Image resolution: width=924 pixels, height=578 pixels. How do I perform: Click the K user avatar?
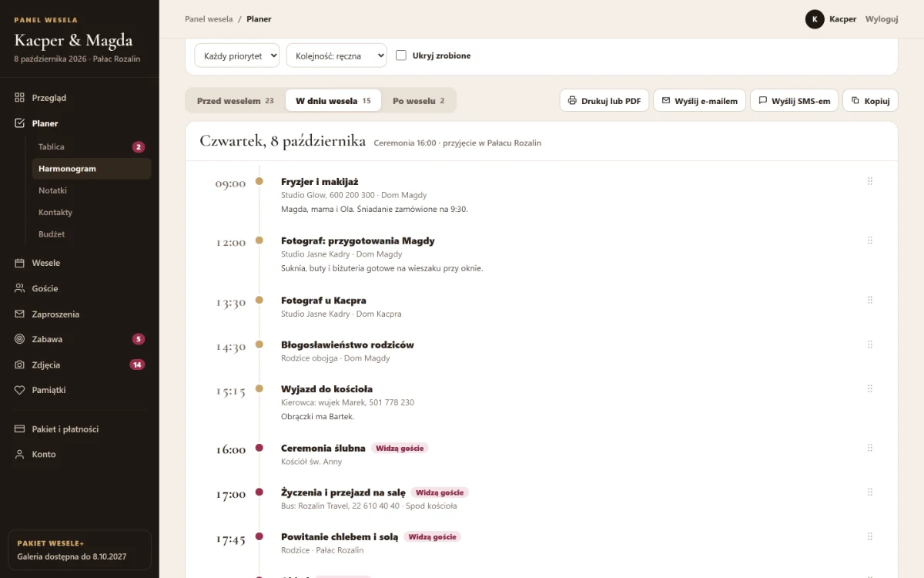tap(815, 19)
